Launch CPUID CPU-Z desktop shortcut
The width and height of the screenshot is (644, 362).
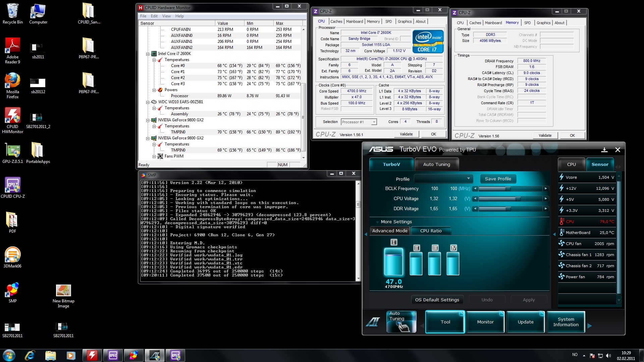pyautogui.click(x=12, y=187)
